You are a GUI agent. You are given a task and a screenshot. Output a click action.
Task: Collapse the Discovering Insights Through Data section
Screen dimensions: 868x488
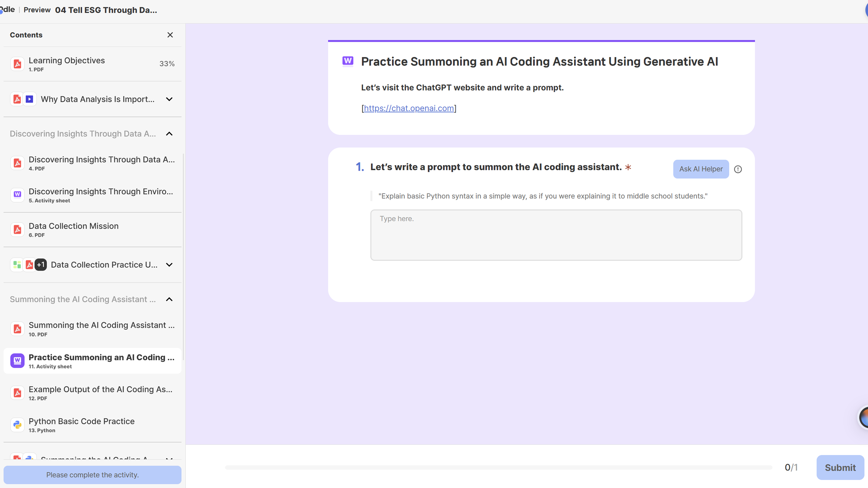click(169, 134)
